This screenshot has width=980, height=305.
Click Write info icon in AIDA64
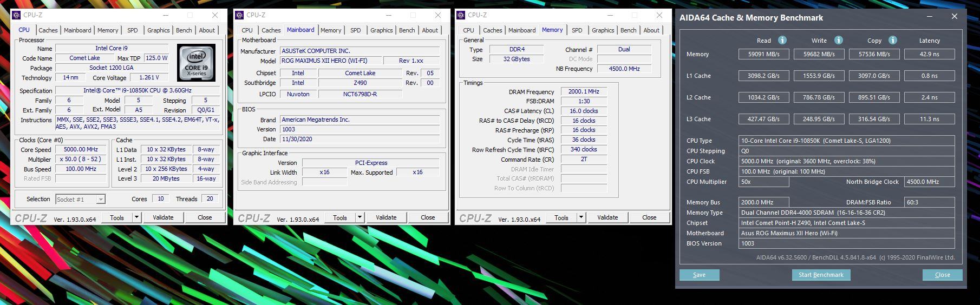[x=838, y=40]
